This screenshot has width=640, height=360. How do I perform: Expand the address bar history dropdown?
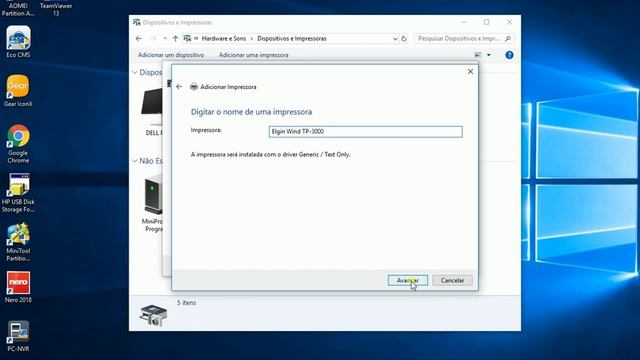click(x=395, y=39)
